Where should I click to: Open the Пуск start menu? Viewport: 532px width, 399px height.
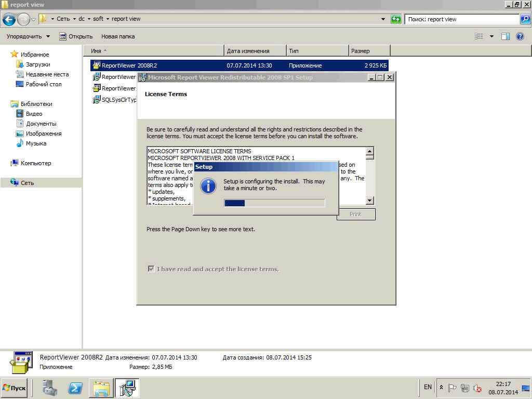click(x=14, y=388)
